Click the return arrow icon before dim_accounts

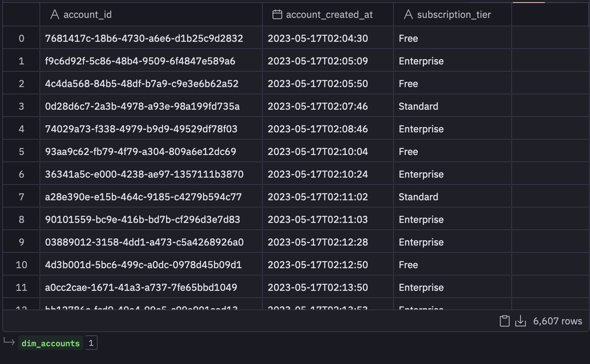pos(9,342)
